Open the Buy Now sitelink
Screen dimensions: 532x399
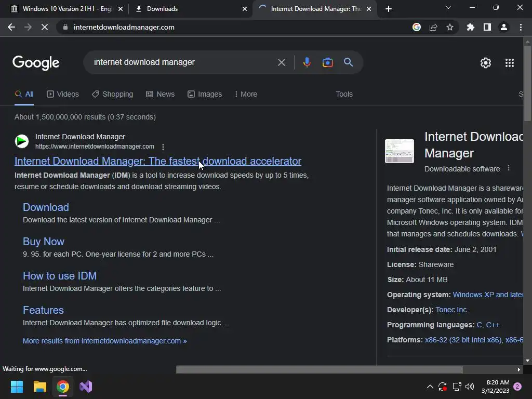(x=44, y=241)
